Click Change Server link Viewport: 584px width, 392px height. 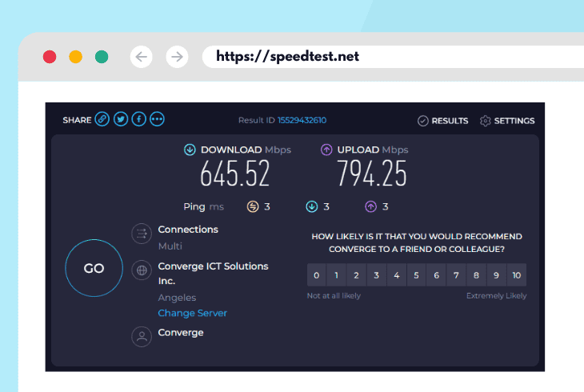(x=192, y=313)
